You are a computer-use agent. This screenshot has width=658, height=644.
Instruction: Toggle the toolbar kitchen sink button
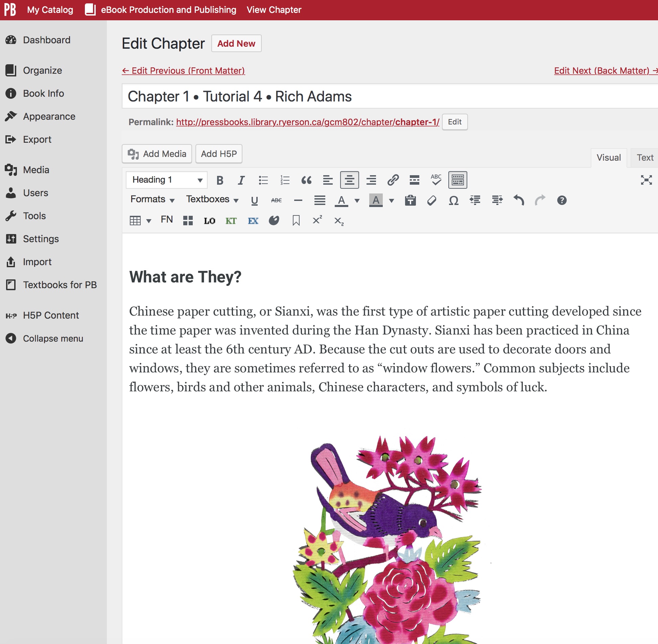[457, 180]
